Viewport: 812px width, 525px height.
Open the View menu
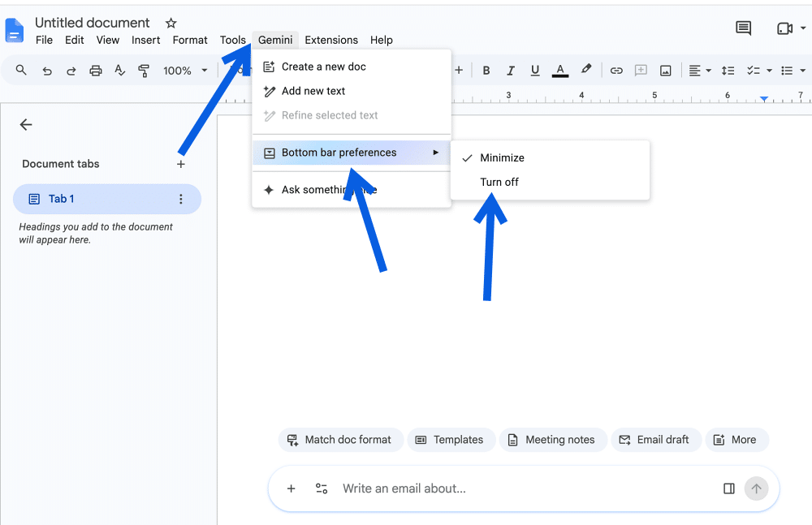click(x=108, y=40)
